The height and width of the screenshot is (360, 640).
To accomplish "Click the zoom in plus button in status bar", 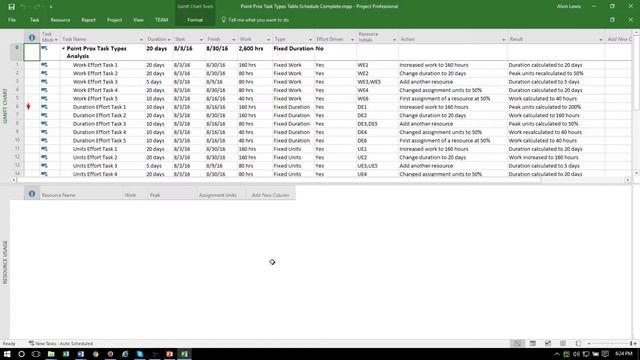I will pos(634,344).
